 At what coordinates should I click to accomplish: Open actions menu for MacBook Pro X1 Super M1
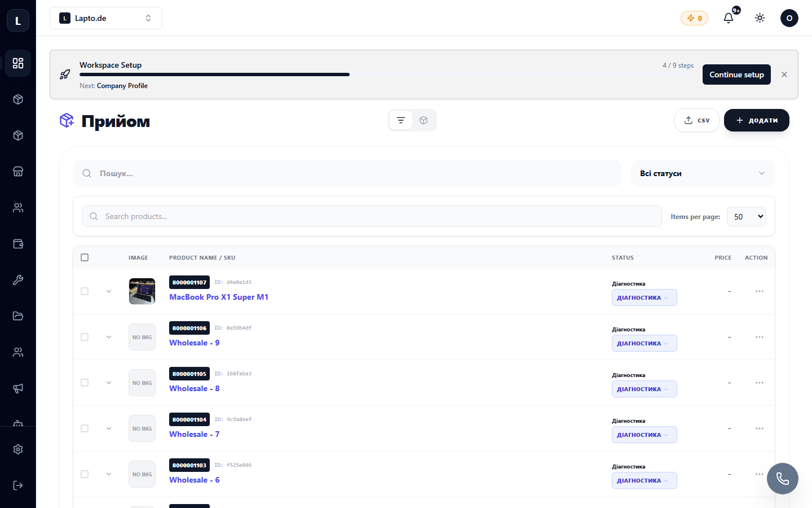tap(760, 291)
